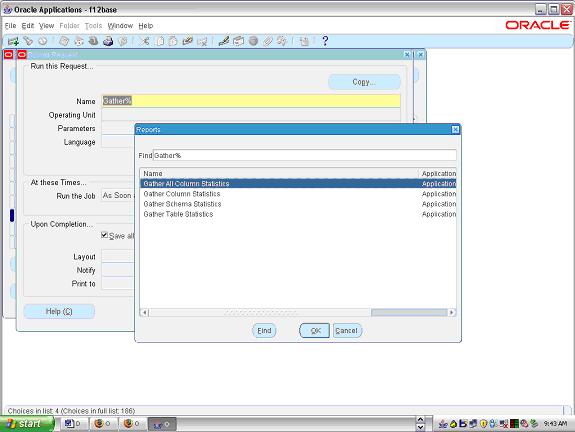Click the Find text field containing Gather%
Viewport: 575px width, 432px height.
tap(304, 155)
